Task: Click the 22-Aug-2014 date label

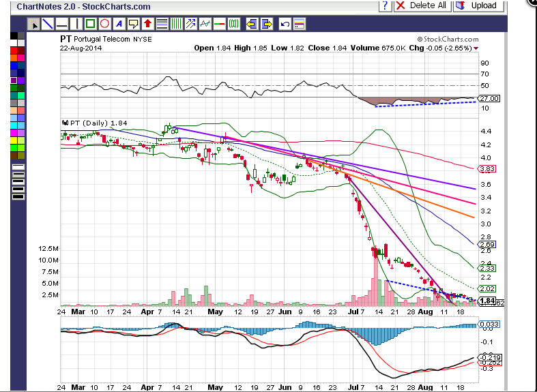Action: (x=81, y=48)
